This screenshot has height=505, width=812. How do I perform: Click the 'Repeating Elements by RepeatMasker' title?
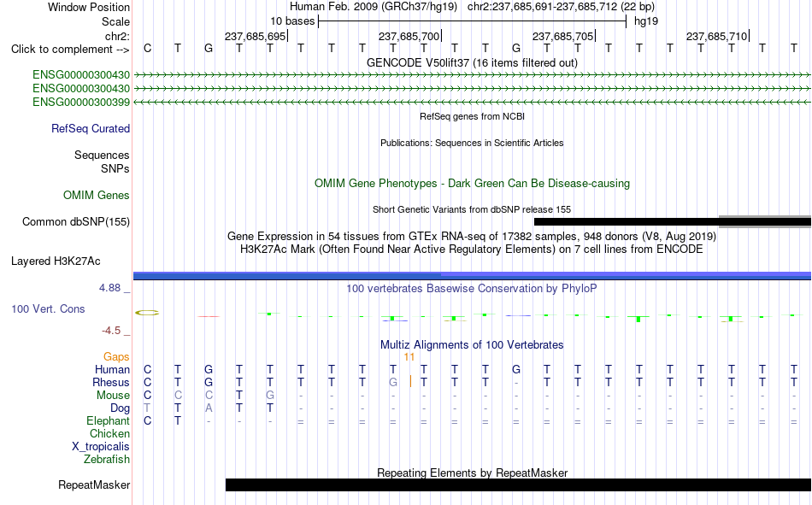472,473
